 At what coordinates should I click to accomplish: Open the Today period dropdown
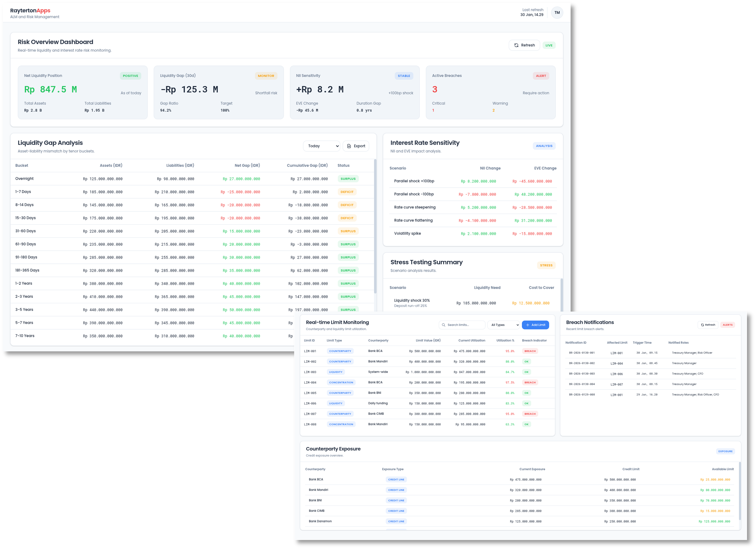321,146
